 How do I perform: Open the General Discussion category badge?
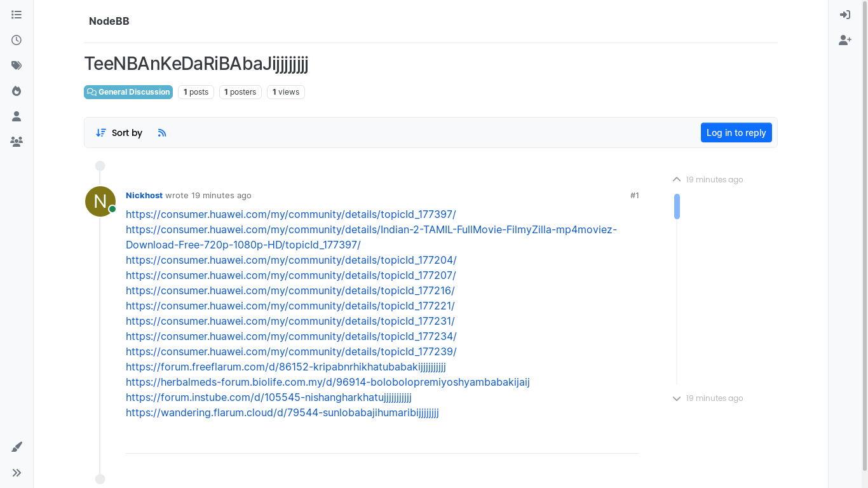pos(128,92)
